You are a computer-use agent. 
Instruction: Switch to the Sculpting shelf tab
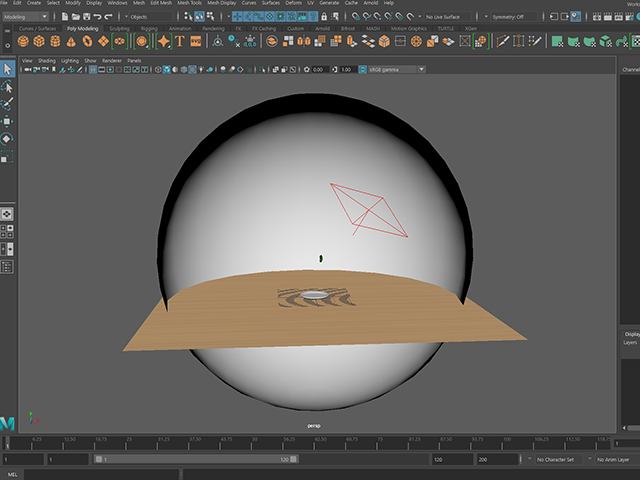pos(119,29)
